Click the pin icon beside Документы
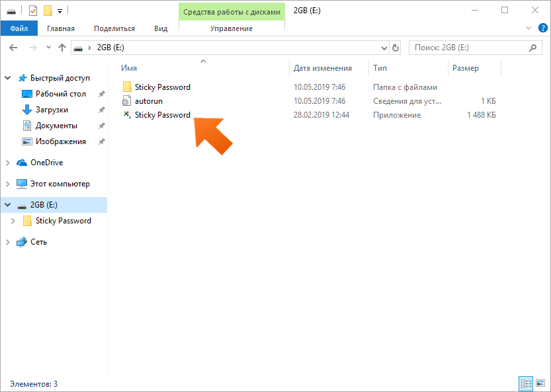 pos(101,126)
